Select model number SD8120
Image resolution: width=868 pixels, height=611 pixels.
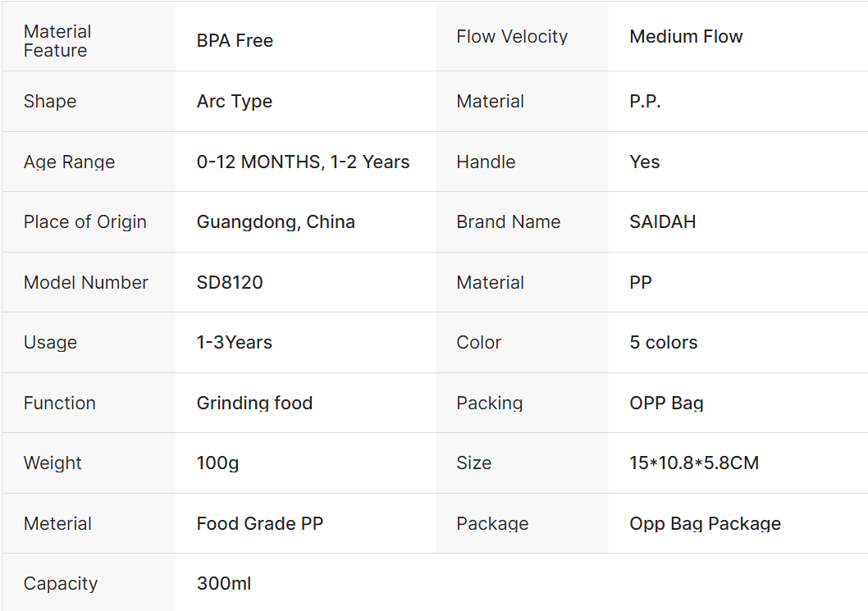click(x=230, y=283)
